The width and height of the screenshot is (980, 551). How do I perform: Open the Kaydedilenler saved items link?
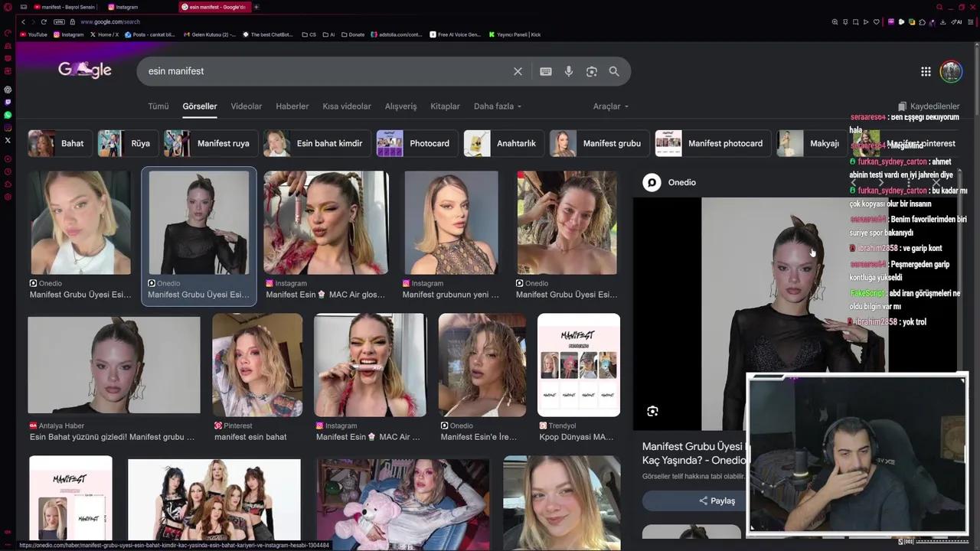[x=928, y=106]
